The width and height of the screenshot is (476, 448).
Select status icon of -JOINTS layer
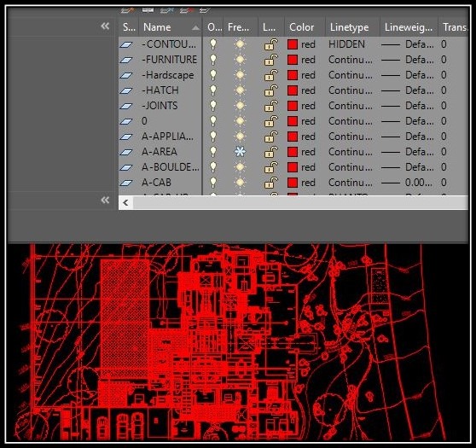click(126, 106)
